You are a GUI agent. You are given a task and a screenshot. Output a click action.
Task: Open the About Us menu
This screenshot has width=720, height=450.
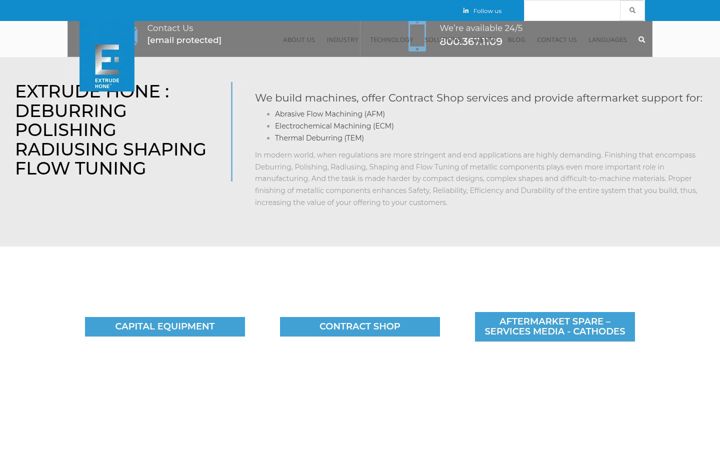299,40
